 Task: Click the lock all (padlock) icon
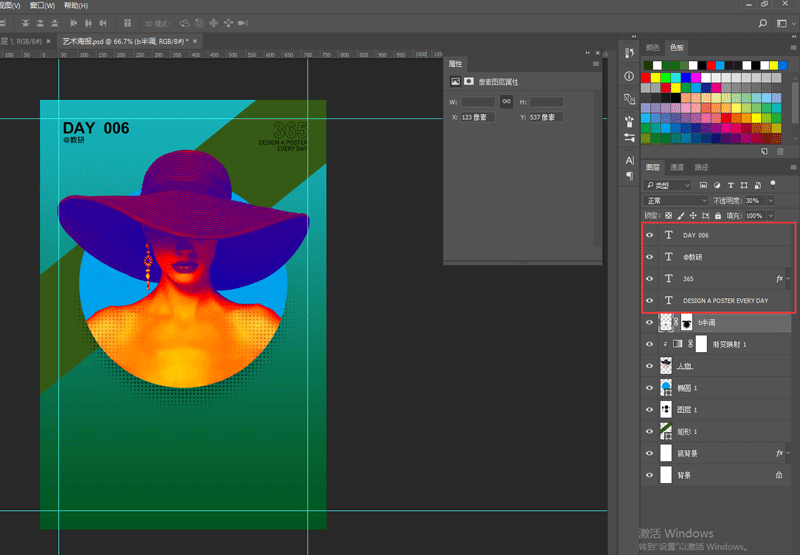coord(717,215)
